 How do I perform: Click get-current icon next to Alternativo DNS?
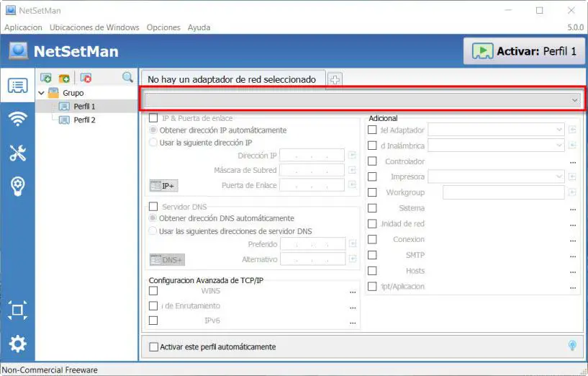(x=353, y=259)
